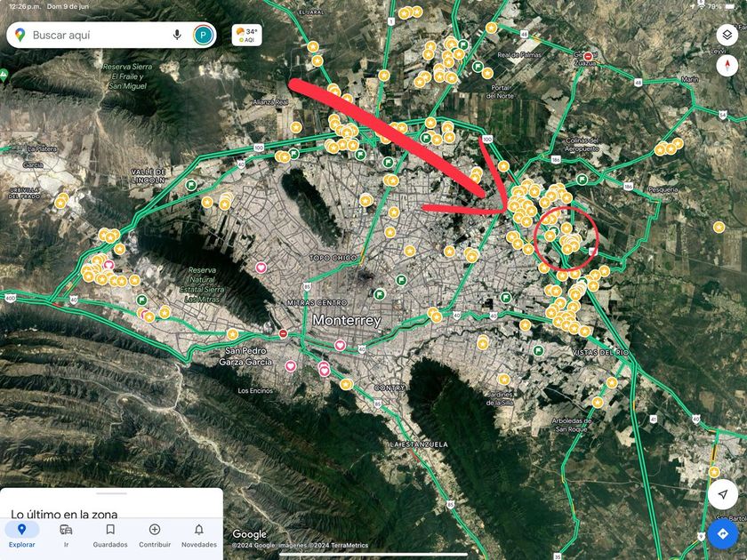
Task: Tap Reserva Sierra El Fraile y San Miguel
Action: 127,76
